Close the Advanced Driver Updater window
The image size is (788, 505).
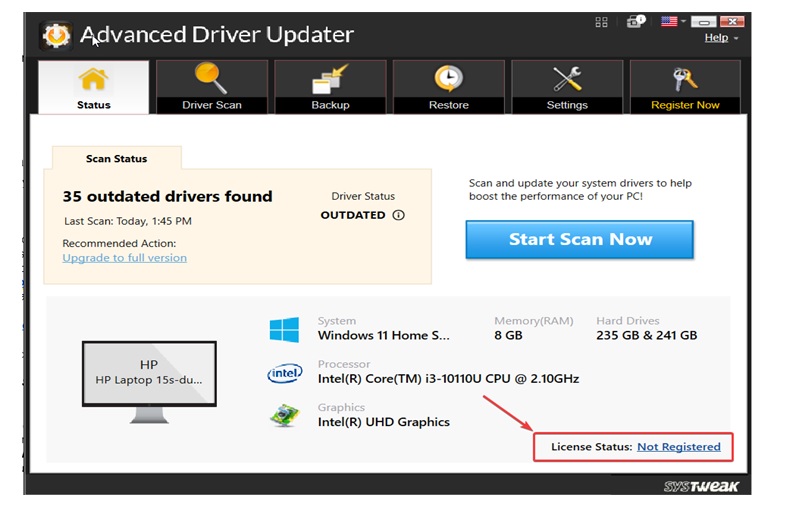pyautogui.click(x=732, y=22)
